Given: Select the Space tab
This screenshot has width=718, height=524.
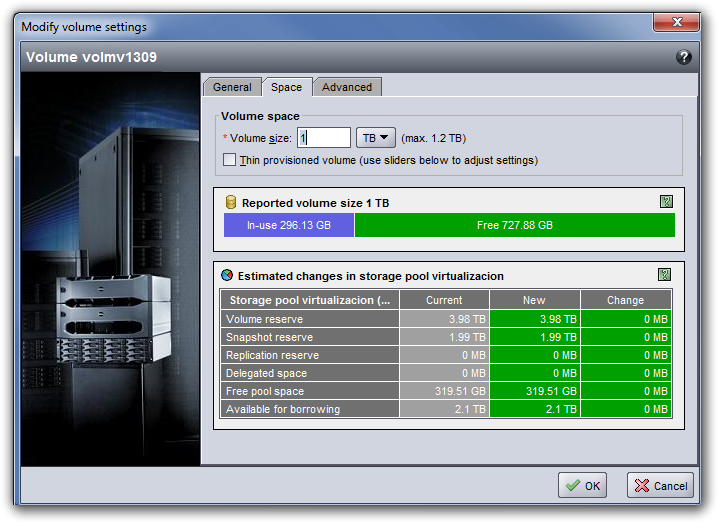Looking at the screenshot, I should tap(287, 87).
